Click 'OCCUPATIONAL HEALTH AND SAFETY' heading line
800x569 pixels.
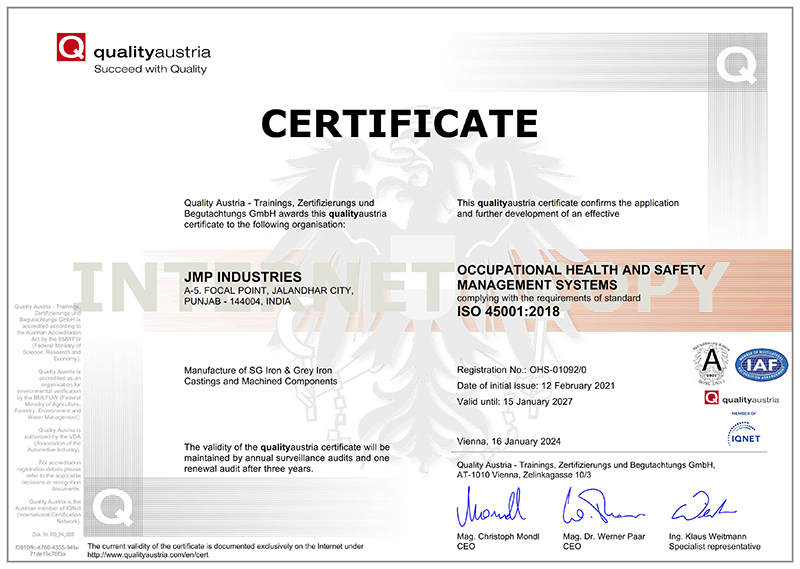(581, 270)
